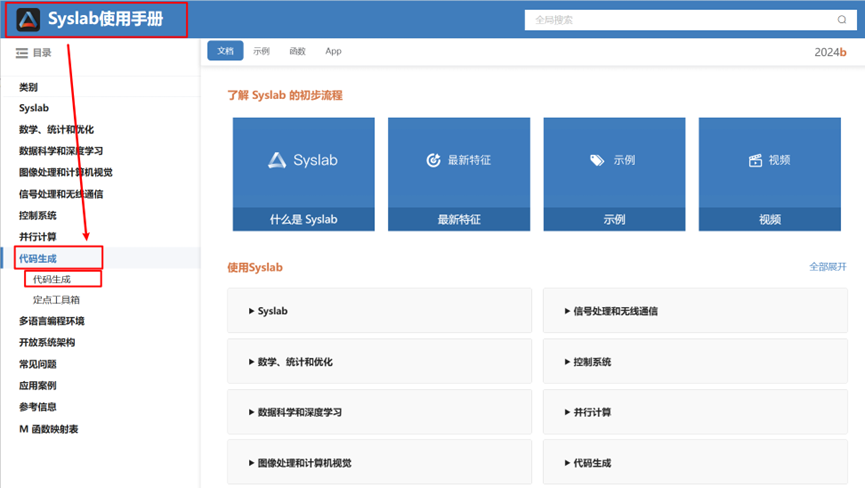
Task: Click the 最新特征 refresh icon on card
Action: (434, 160)
